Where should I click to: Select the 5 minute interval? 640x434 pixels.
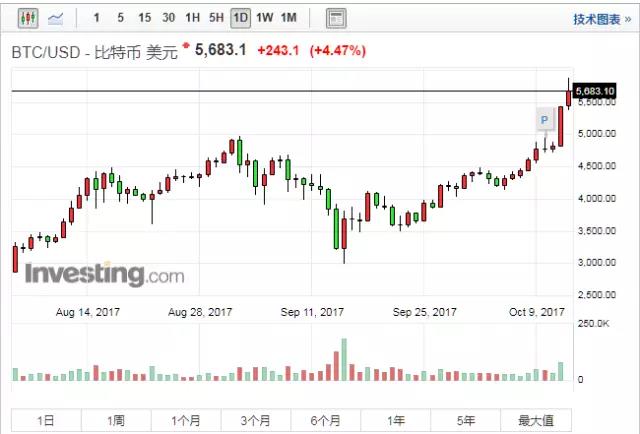point(120,18)
